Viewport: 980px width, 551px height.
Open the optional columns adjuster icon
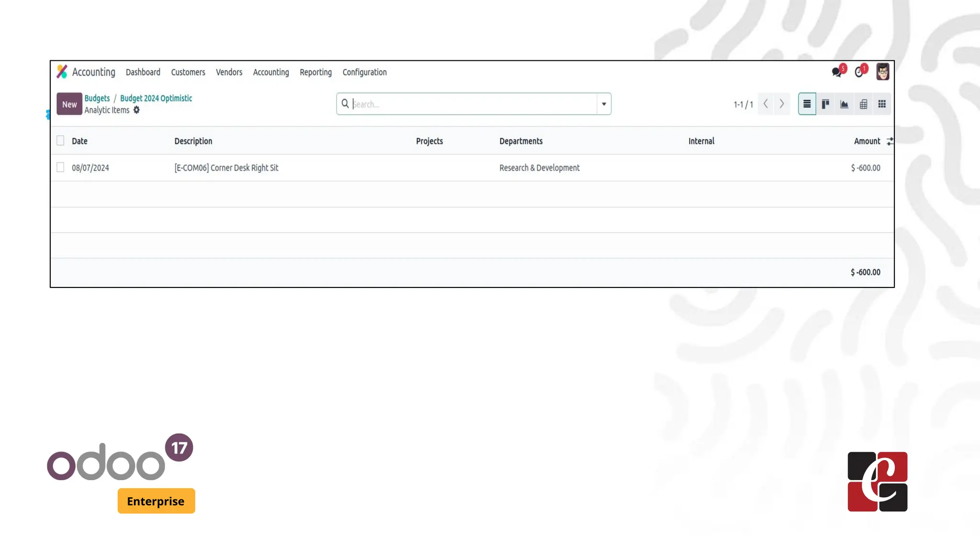click(x=890, y=141)
